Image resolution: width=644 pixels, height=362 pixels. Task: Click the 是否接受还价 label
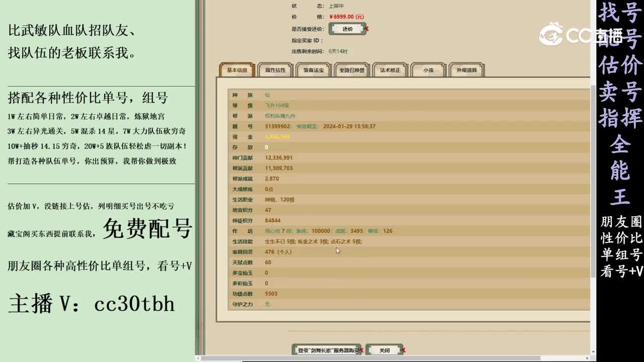(x=308, y=29)
